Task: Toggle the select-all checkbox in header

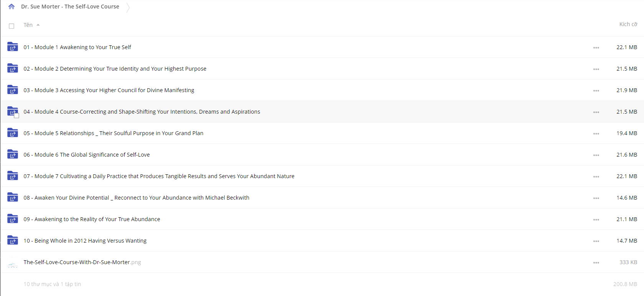Action: pyautogui.click(x=11, y=26)
